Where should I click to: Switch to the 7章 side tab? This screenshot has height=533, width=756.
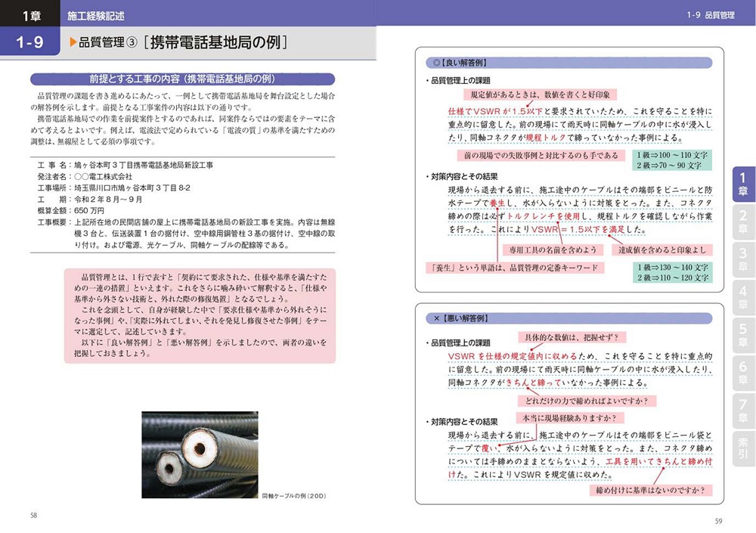pyautogui.click(x=742, y=411)
